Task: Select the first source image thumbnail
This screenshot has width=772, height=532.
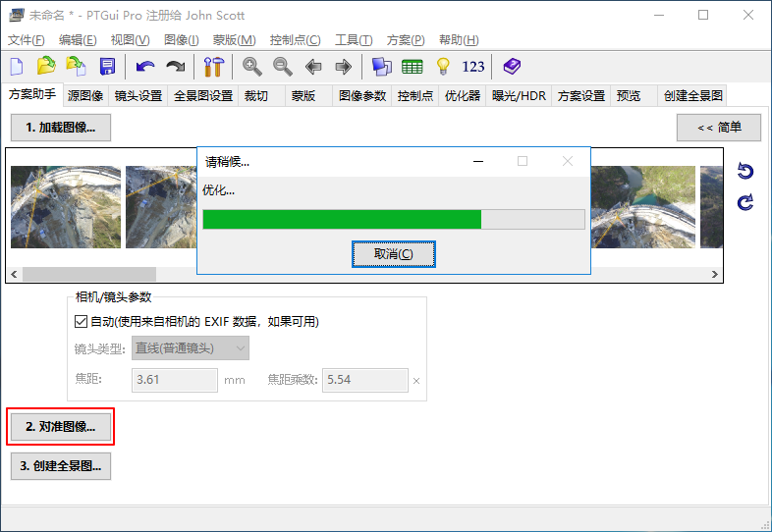Action: (x=66, y=207)
